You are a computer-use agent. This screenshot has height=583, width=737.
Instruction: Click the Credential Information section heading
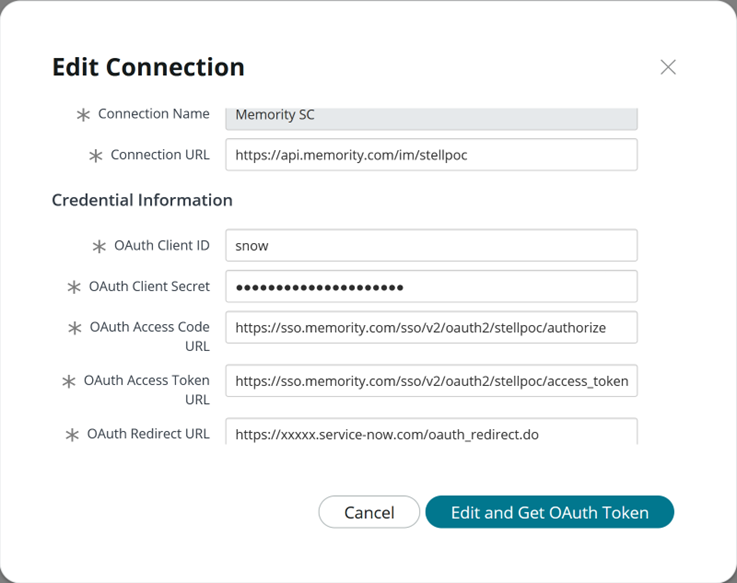(x=142, y=200)
